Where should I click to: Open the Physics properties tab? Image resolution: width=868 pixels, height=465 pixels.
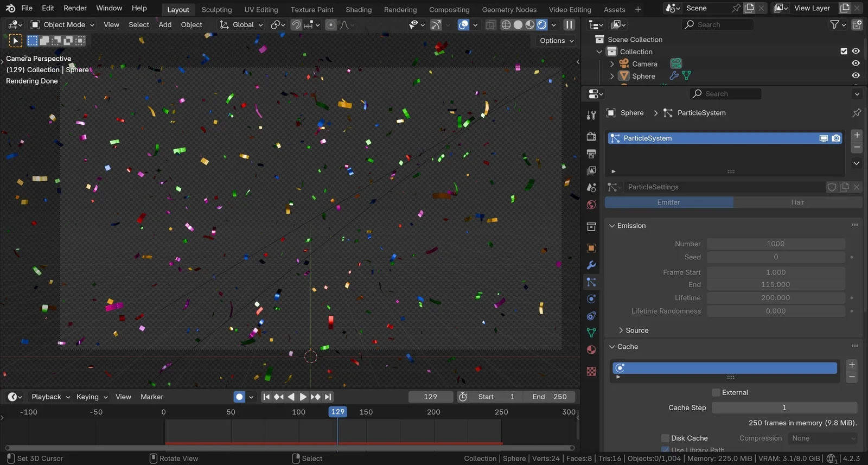tap(591, 299)
